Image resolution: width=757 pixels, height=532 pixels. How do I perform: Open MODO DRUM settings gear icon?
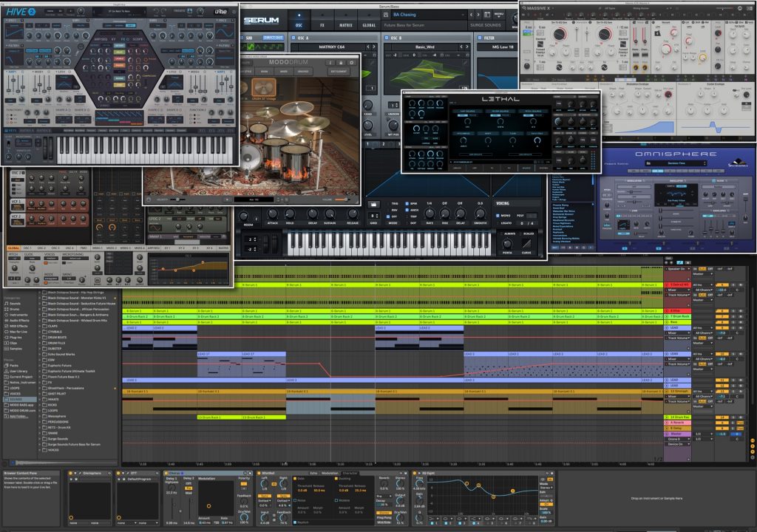click(x=351, y=63)
